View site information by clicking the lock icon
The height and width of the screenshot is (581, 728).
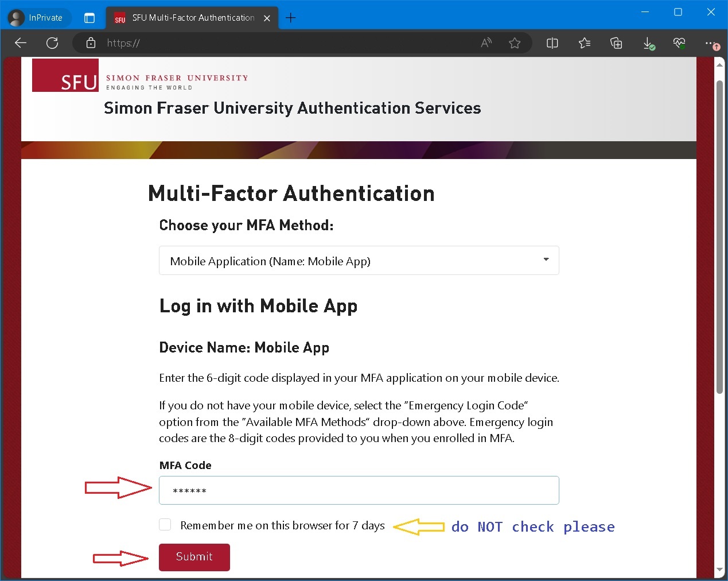91,43
